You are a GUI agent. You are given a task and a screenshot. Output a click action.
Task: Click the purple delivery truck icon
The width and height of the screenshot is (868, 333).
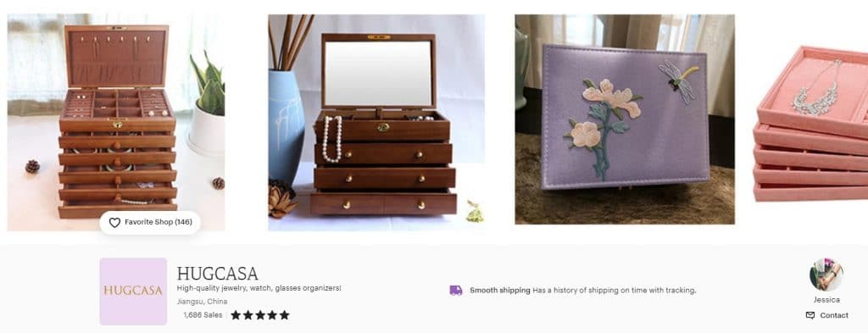point(455,291)
